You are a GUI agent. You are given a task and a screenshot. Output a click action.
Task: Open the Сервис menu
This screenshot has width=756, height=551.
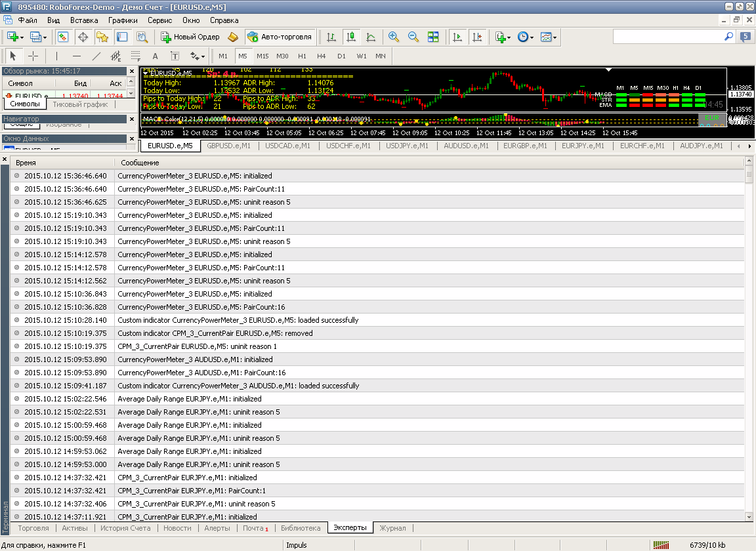(159, 20)
